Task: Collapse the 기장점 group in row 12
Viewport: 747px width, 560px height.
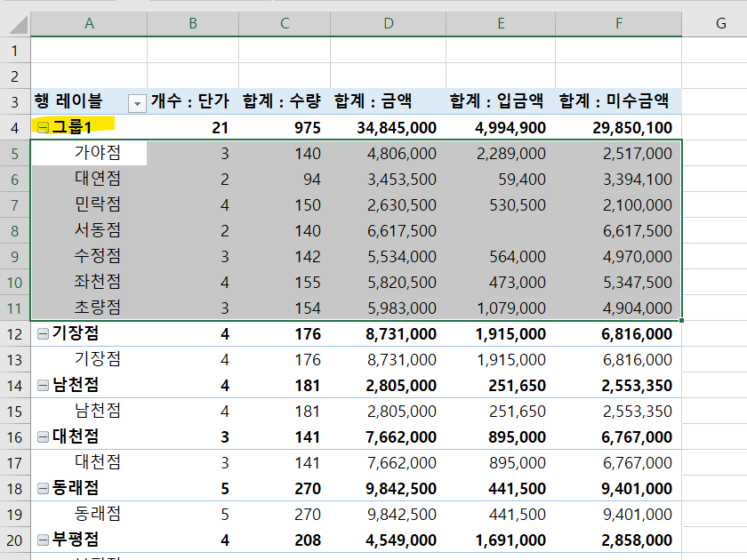Action: coord(43,334)
